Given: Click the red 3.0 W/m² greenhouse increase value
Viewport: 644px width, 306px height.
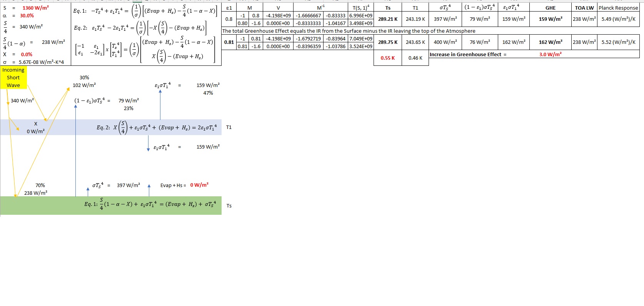Looking at the screenshot, I should [x=550, y=54].
